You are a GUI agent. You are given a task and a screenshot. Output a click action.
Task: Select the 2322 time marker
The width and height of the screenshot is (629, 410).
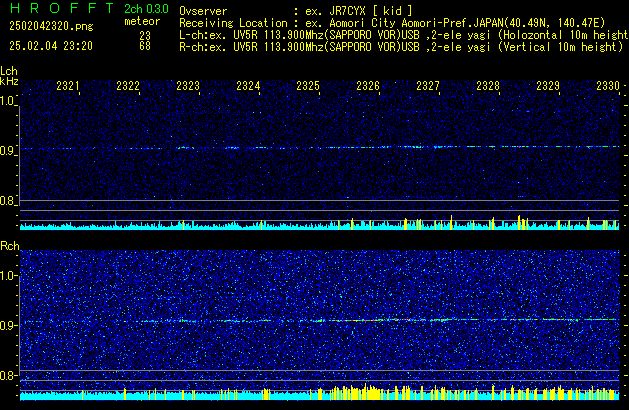pyautogui.click(x=128, y=86)
